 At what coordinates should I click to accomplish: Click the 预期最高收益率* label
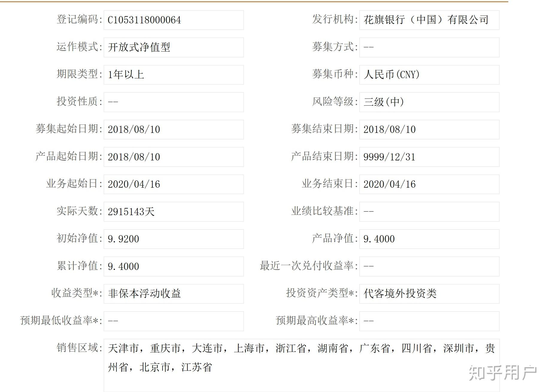(317, 320)
